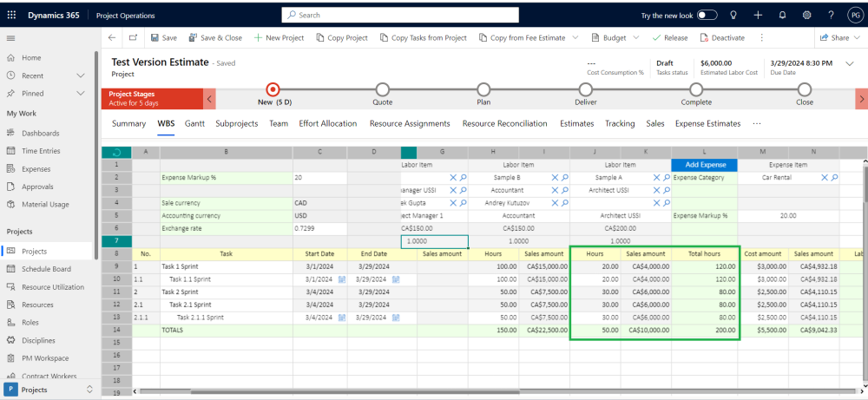Click the notifications bell icon

[782, 15]
